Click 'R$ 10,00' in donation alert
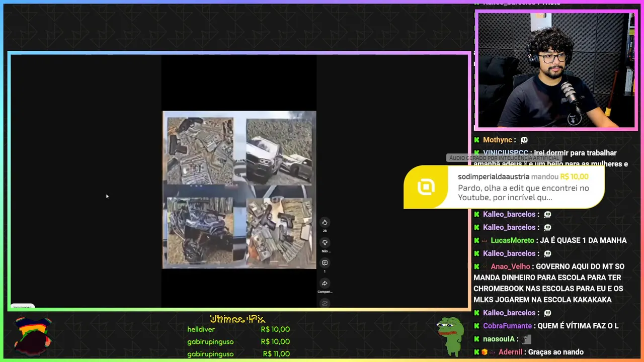Image resolution: width=644 pixels, height=362 pixels. pos(574,176)
